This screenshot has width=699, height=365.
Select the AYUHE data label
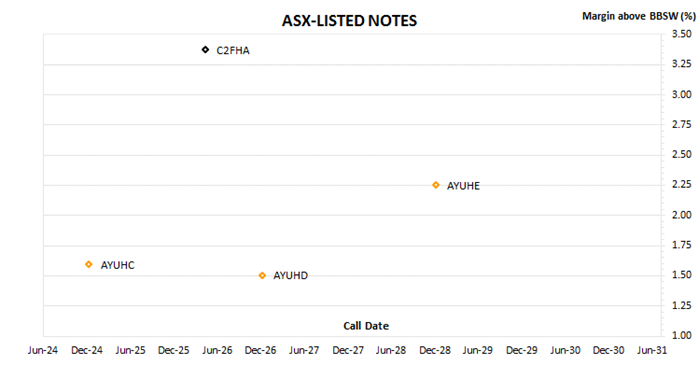pos(463,186)
